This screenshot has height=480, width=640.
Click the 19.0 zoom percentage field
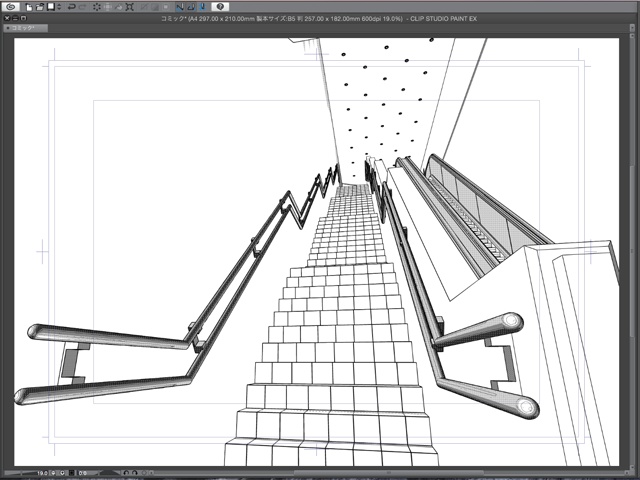pos(42,473)
